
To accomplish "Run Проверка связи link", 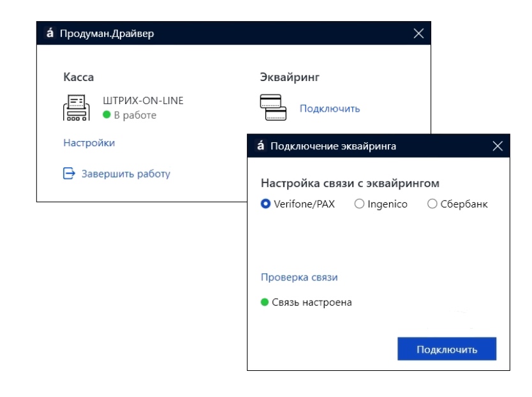I will pyautogui.click(x=299, y=277).
